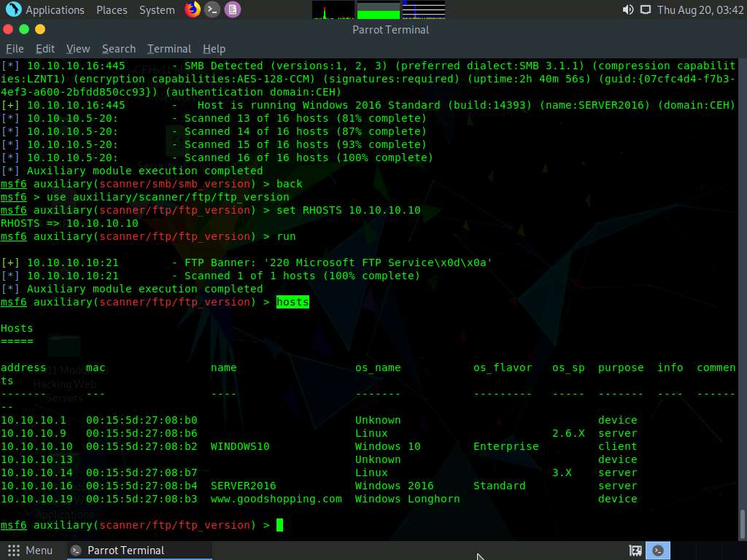Image resolution: width=747 pixels, height=560 pixels.
Task: Click the purpose column header
Action: pos(621,368)
